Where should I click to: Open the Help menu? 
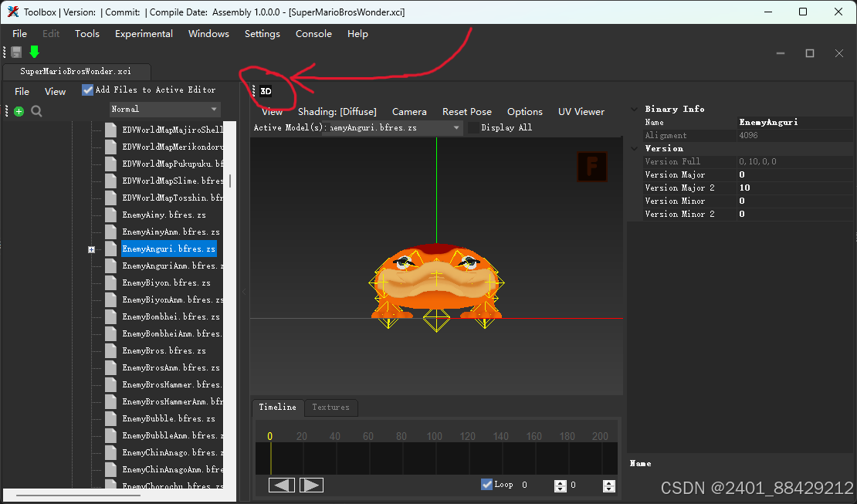(357, 34)
